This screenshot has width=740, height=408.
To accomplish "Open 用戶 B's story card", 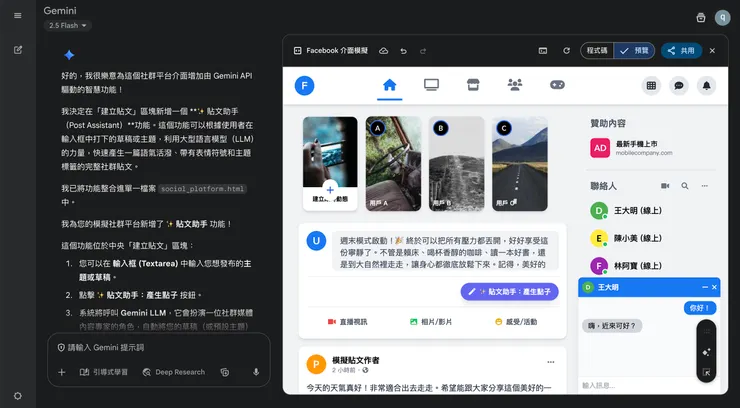I will (x=456, y=164).
